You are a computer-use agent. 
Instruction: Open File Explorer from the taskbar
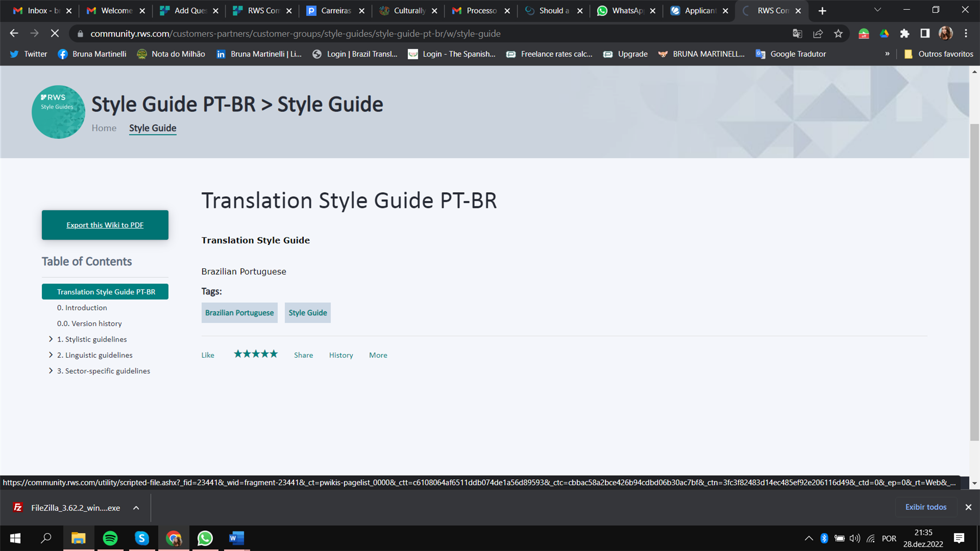pyautogui.click(x=78, y=538)
